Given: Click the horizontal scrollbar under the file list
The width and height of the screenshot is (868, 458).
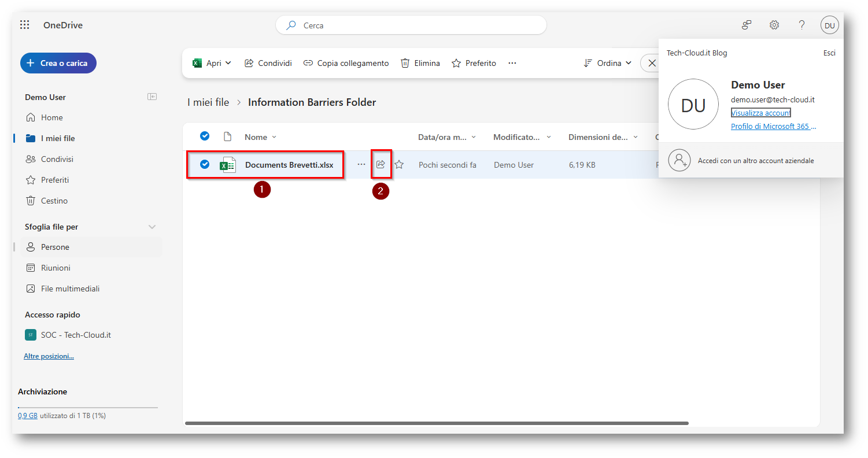Looking at the screenshot, I should tap(437, 423).
